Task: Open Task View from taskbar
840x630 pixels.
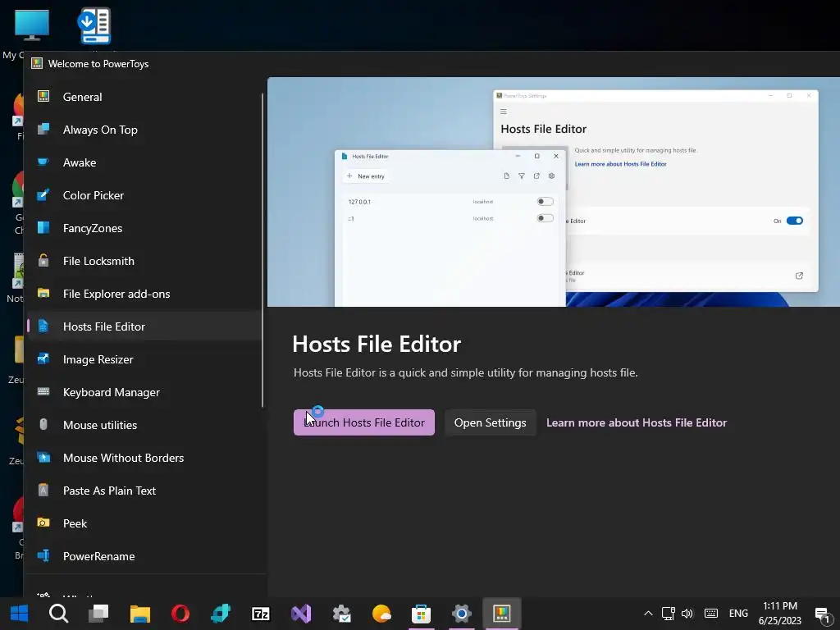Action: click(98, 614)
